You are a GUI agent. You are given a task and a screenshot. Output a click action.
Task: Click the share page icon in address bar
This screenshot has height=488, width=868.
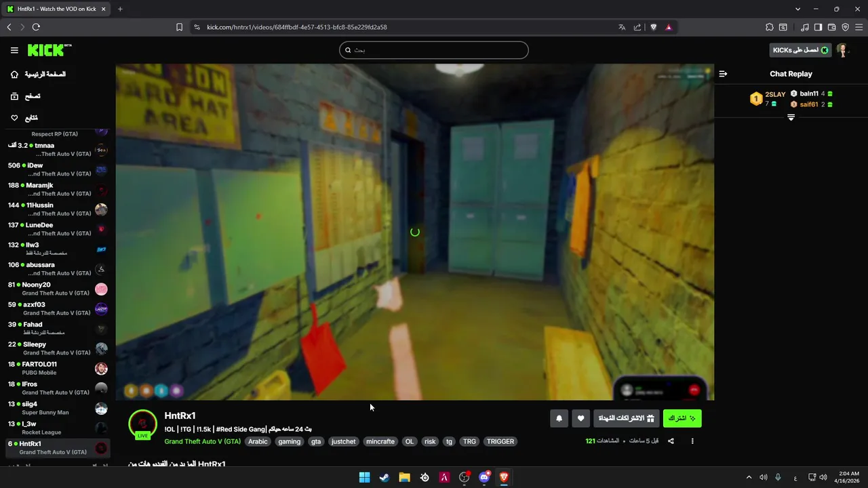coord(637,27)
